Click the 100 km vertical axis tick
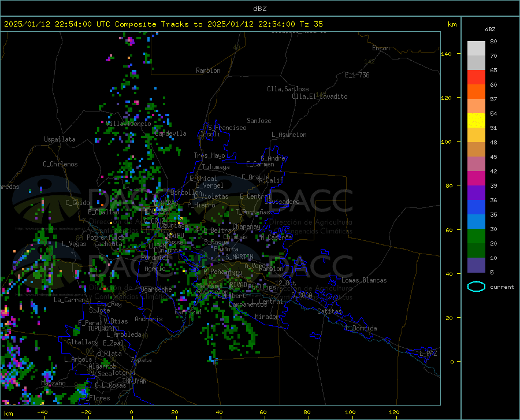 446,142
